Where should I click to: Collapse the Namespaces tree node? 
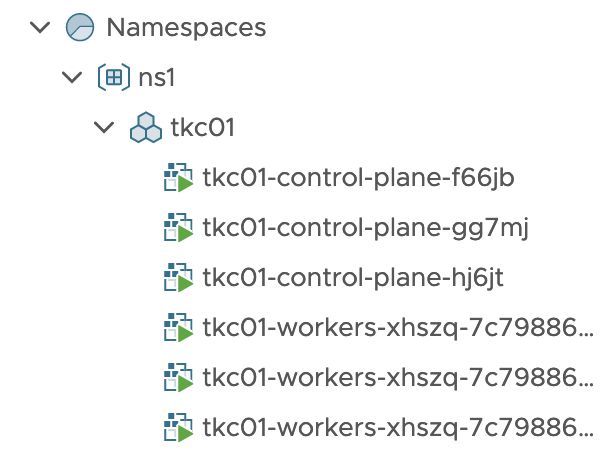tap(40, 27)
